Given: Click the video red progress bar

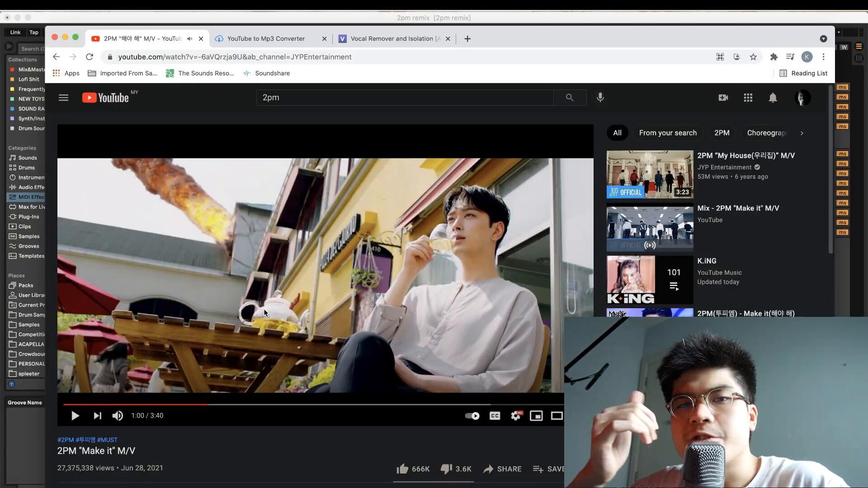Looking at the screenshot, I should (x=136, y=404).
